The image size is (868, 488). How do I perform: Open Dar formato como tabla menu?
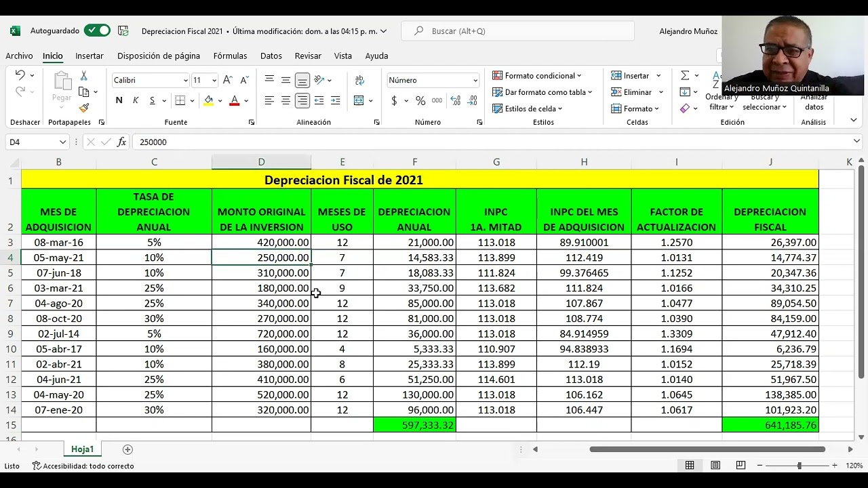coord(542,92)
